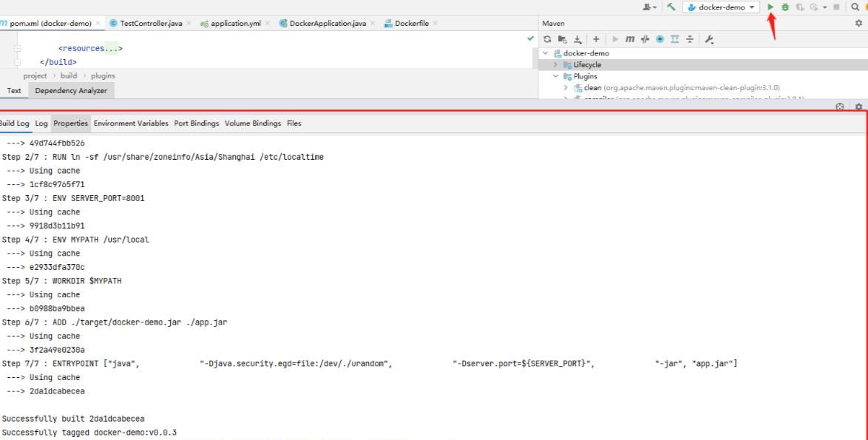The height and width of the screenshot is (440, 868).
Task: Switch to Text view of pom.xml
Action: 14,91
